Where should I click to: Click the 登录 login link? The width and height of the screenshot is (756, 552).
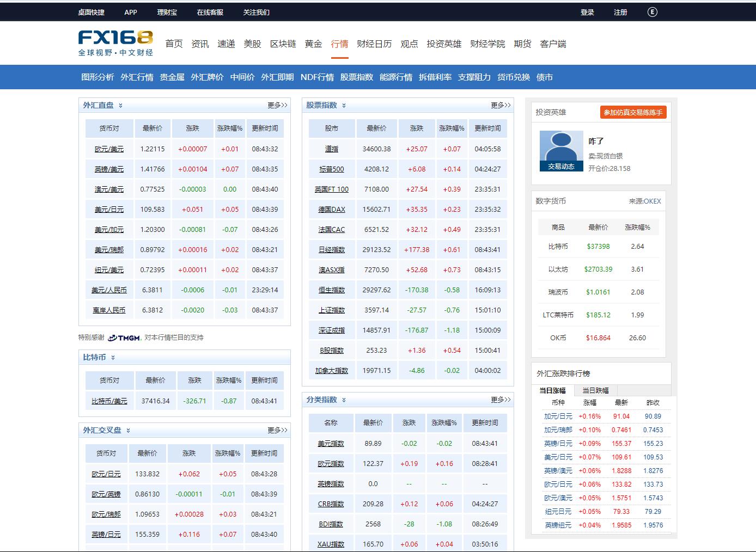tap(587, 12)
